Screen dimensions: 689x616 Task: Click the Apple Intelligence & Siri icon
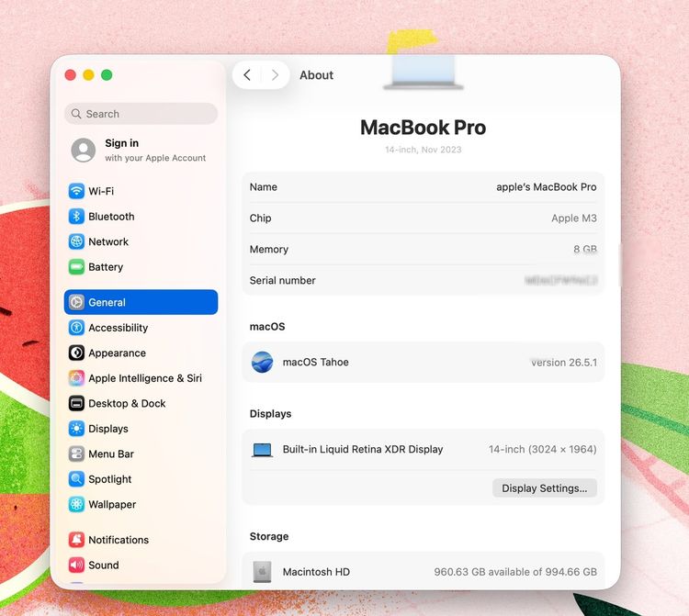pyautogui.click(x=76, y=378)
